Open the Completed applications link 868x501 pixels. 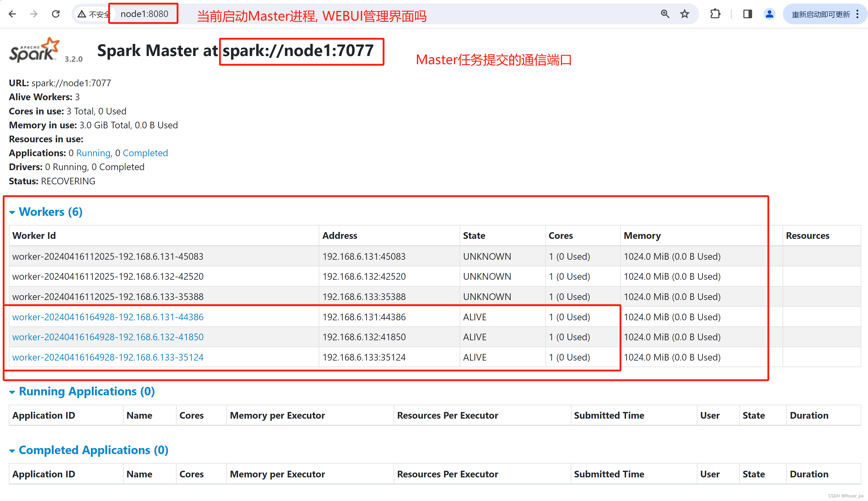145,153
